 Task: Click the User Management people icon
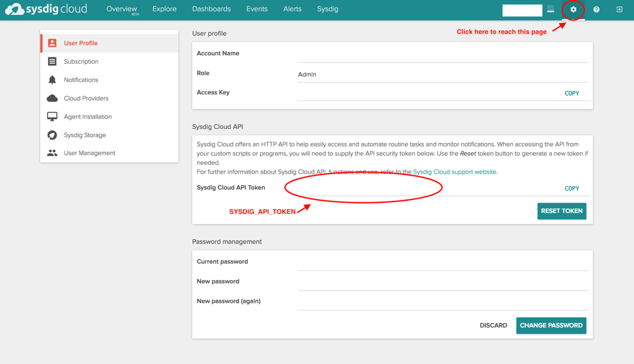pyautogui.click(x=52, y=153)
